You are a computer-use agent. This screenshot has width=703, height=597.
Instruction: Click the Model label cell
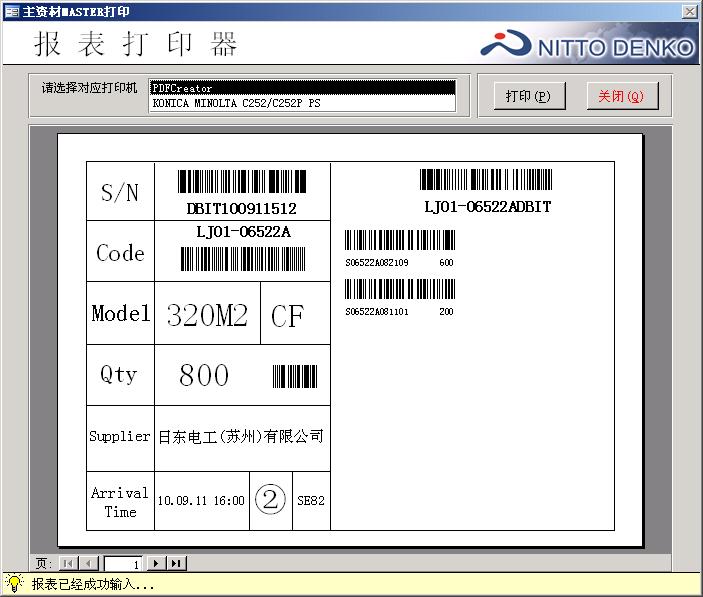[120, 313]
